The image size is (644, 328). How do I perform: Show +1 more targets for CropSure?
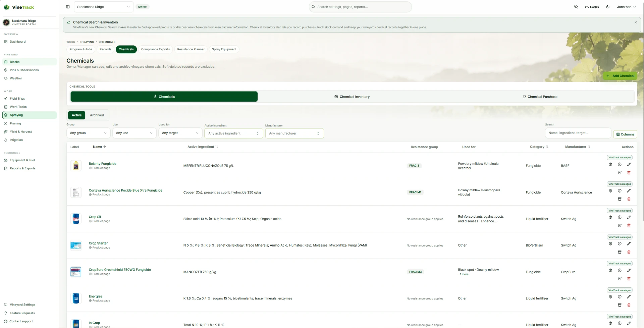click(463, 274)
